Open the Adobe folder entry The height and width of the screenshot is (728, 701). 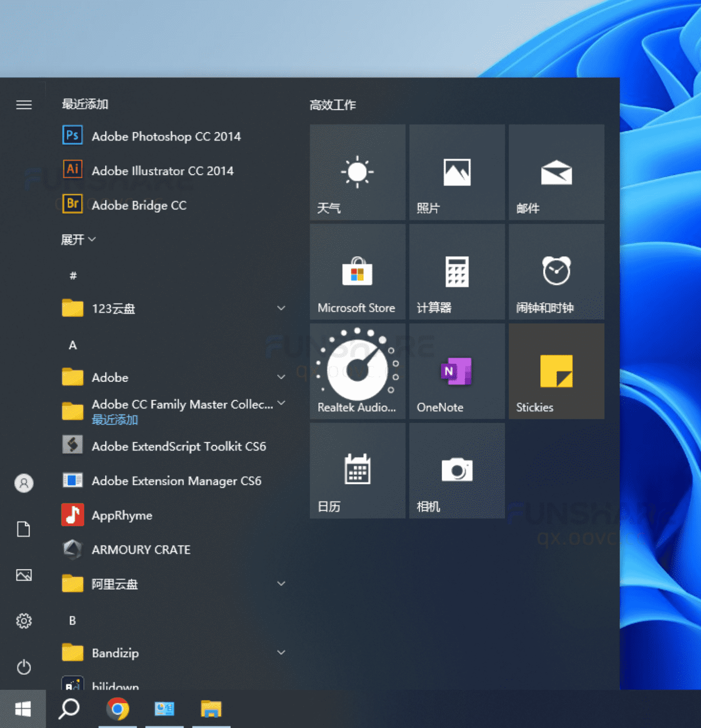174,377
